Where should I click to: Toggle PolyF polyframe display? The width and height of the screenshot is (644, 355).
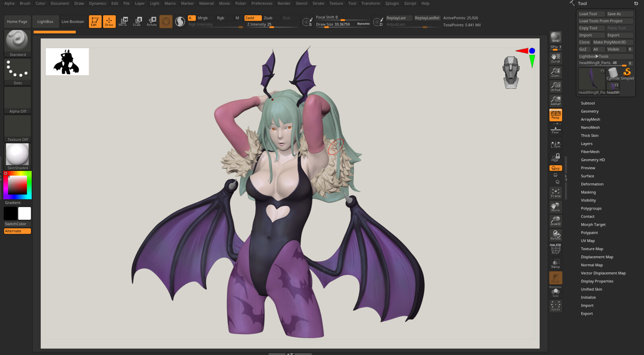tap(555, 249)
